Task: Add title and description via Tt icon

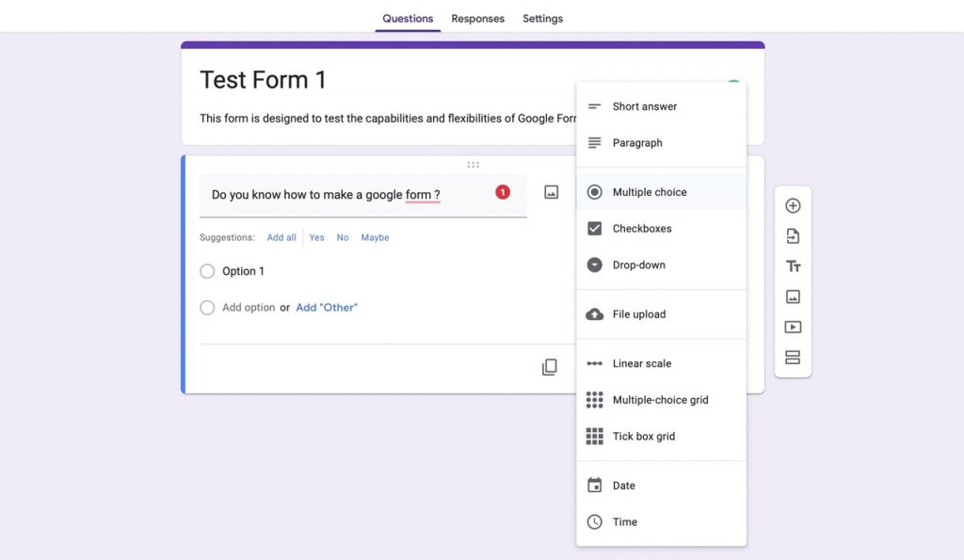Action: pyautogui.click(x=793, y=266)
